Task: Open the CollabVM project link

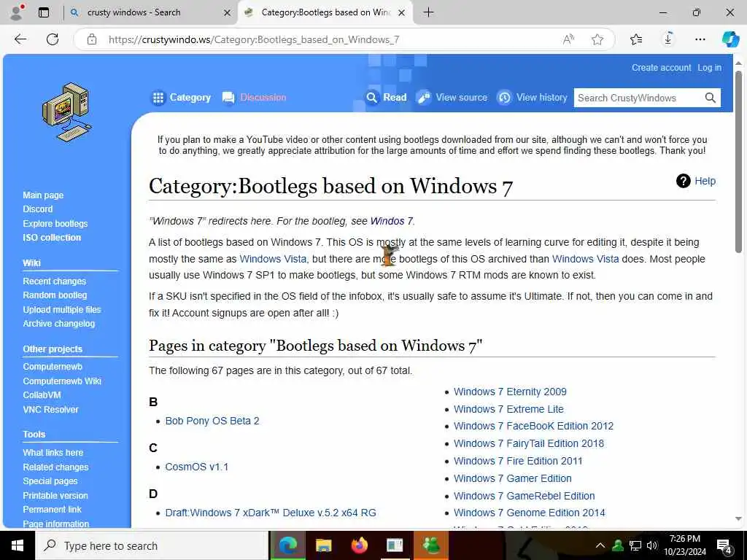Action: click(x=42, y=395)
